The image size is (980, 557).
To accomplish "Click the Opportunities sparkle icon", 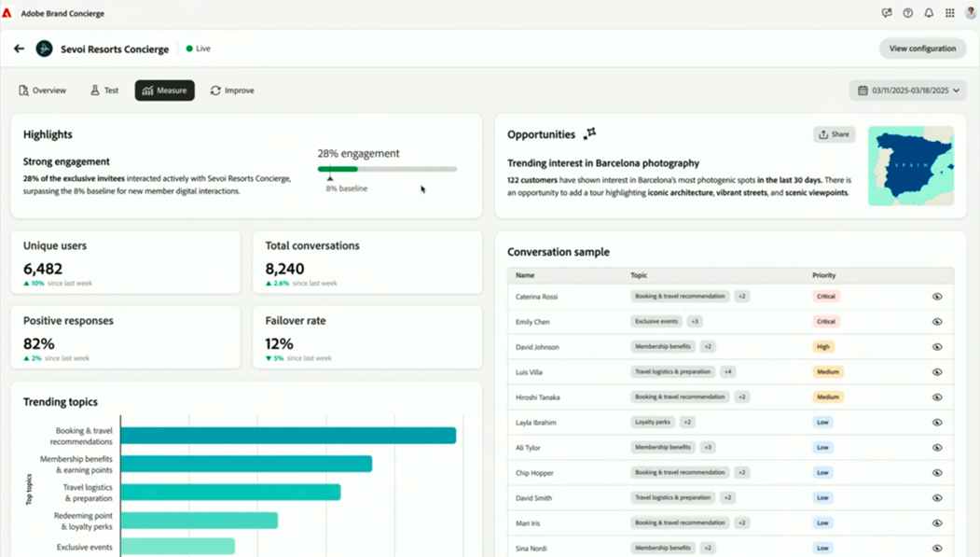I will click(x=590, y=133).
